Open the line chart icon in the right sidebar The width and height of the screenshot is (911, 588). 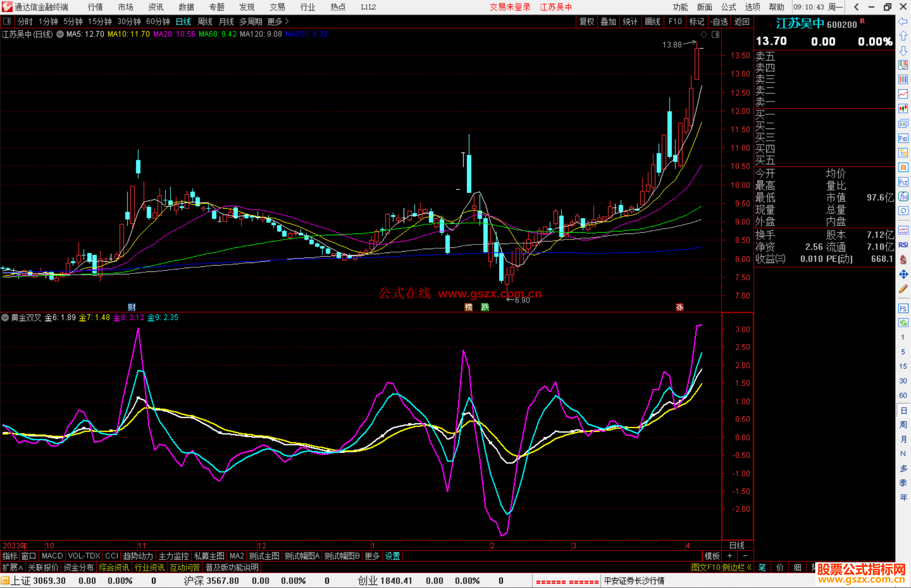[x=903, y=94]
